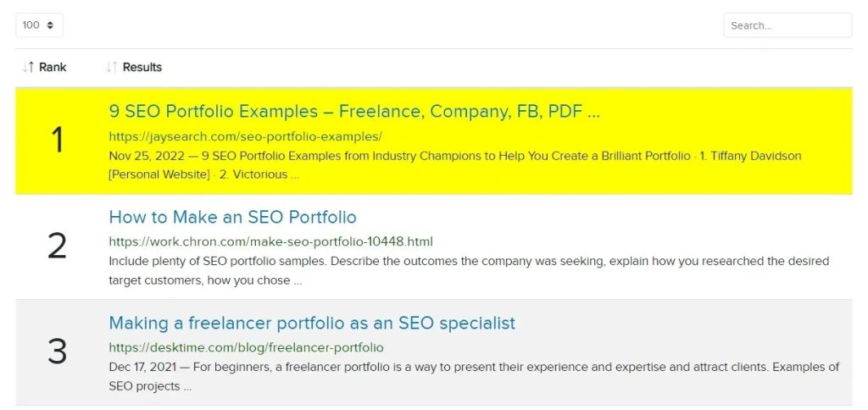Select the rank number 2 cell

point(57,246)
